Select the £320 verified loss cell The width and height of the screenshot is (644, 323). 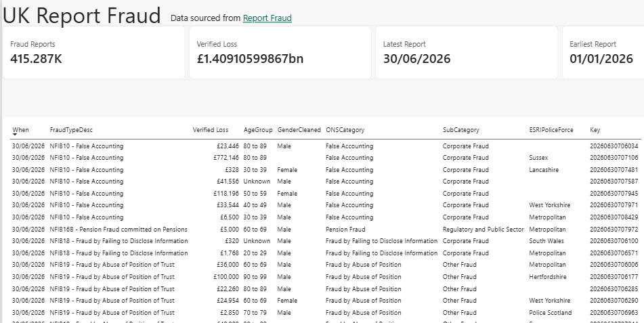[x=232, y=241]
